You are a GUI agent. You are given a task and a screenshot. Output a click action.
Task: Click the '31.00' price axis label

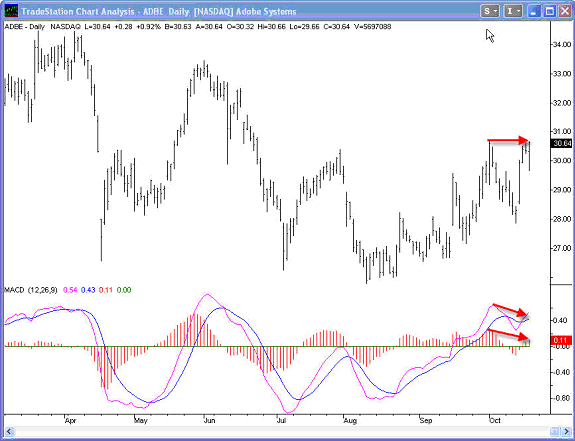click(562, 131)
